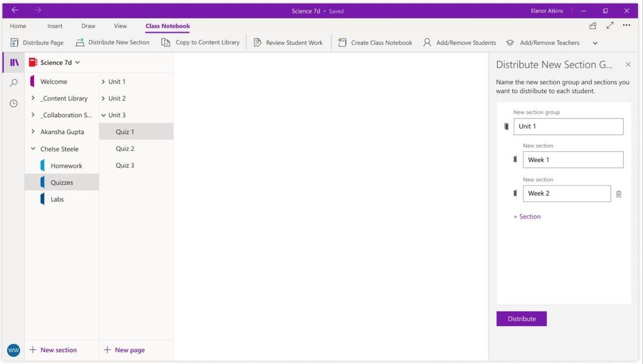Collapse the Chelse Steele section group

click(33, 149)
